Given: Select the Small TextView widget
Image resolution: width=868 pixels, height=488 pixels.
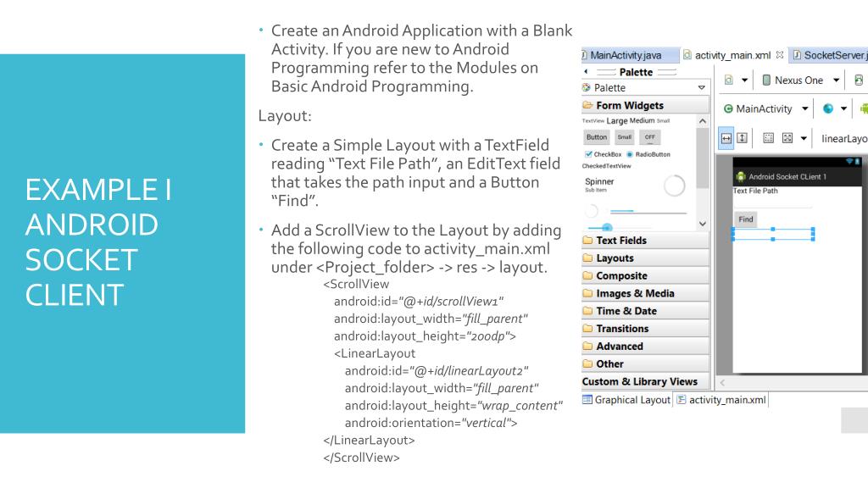Looking at the screenshot, I should [664, 119].
